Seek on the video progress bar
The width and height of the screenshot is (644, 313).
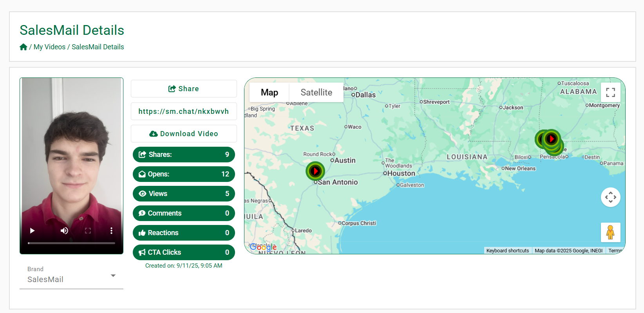pyautogui.click(x=71, y=243)
